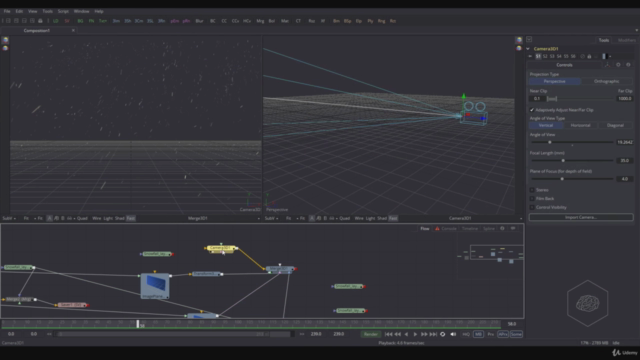
Task: Open Merge3D1 viewer name dropdown arrow
Action: point(258,219)
